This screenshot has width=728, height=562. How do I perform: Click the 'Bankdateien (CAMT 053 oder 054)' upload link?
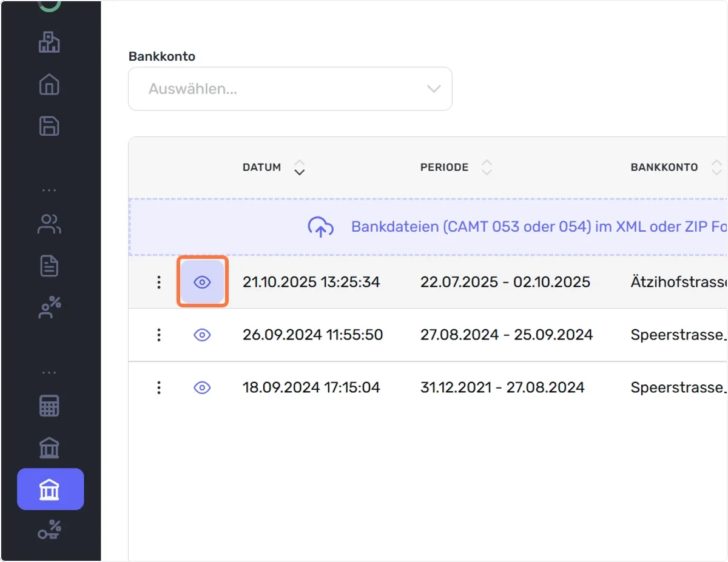point(539,227)
